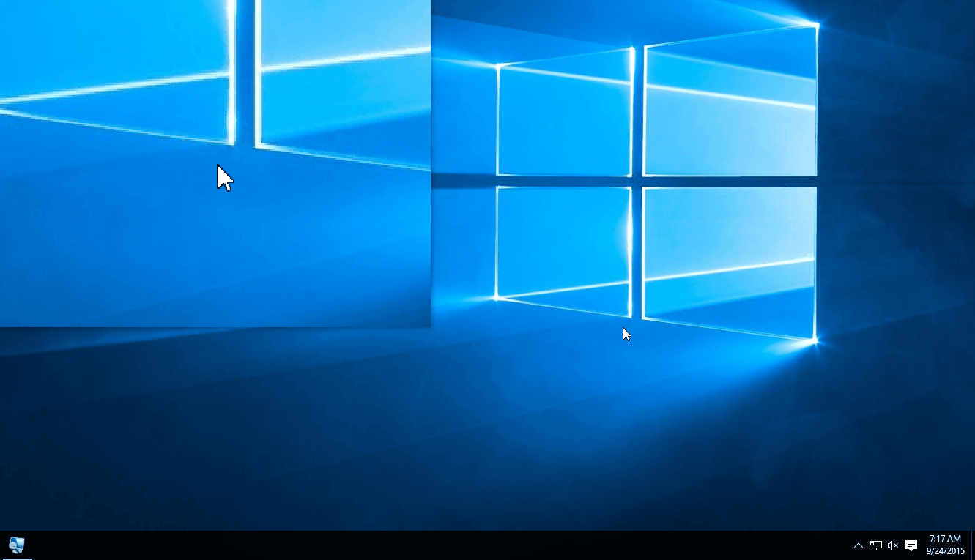The image size is (975, 560).
Task: Click the upper-left pane of the wallpaper Windows logo
Action: [564, 121]
